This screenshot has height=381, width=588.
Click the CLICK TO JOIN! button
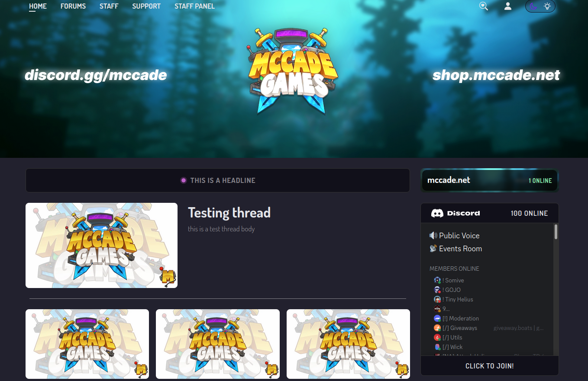490,366
